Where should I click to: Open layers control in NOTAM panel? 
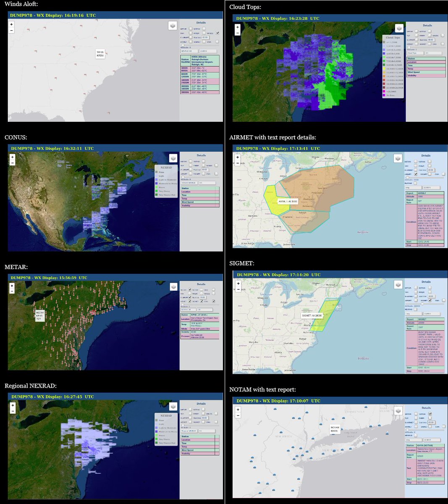click(x=398, y=411)
